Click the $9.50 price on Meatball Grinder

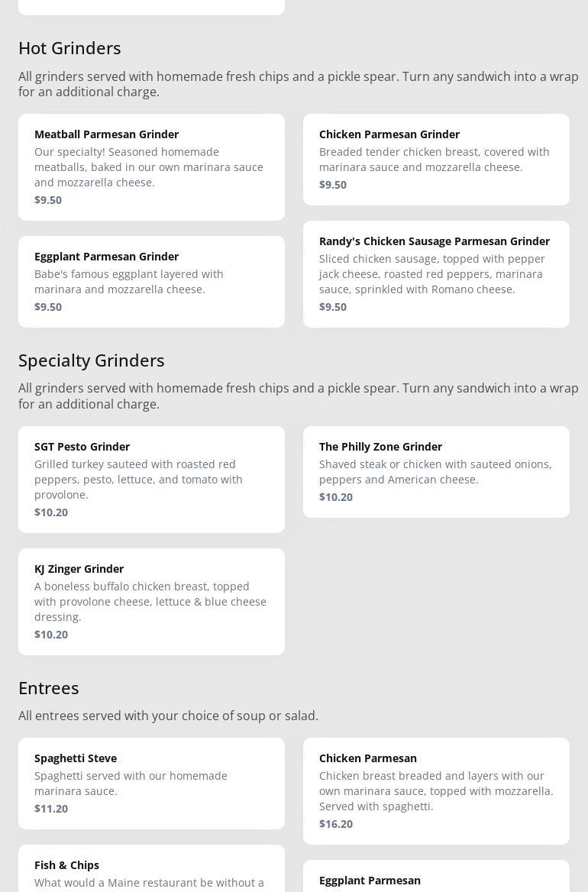click(x=48, y=200)
